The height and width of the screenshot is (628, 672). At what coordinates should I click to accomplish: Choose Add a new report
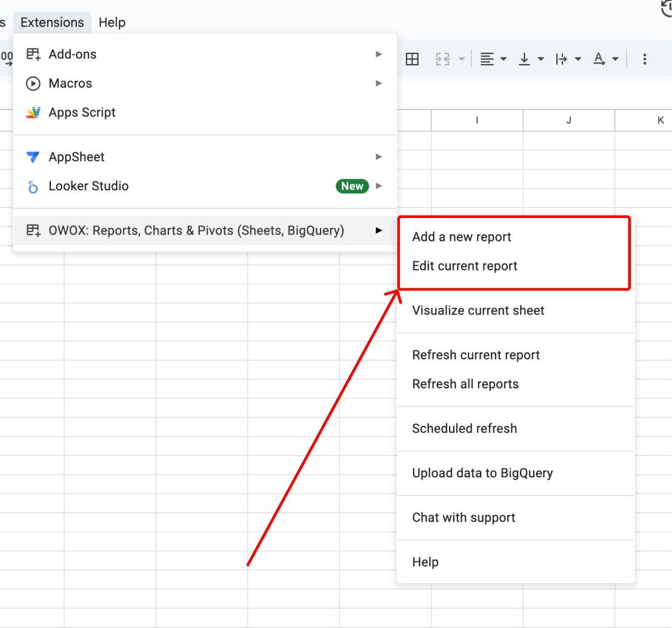pos(516,237)
